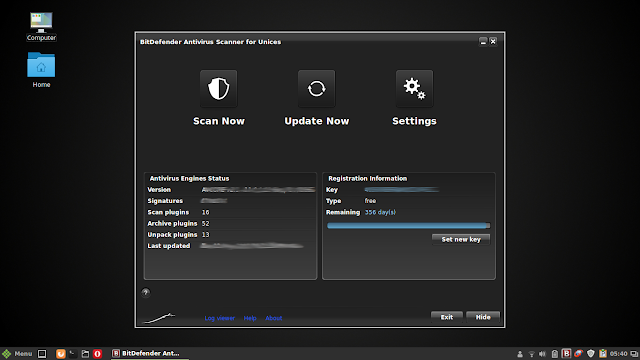Click the 'Registration Information' heading
The image size is (640, 360).
tap(367, 178)
